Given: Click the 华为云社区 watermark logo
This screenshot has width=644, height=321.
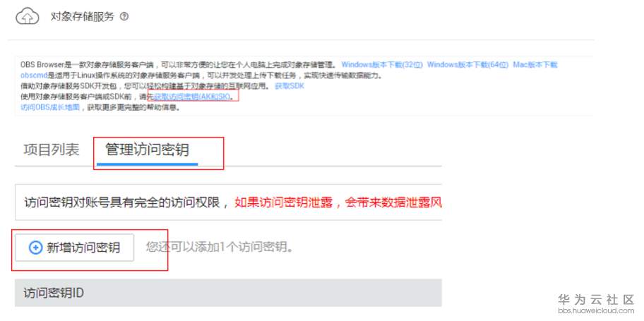Looking at the screenshot, I should [596, 299].
